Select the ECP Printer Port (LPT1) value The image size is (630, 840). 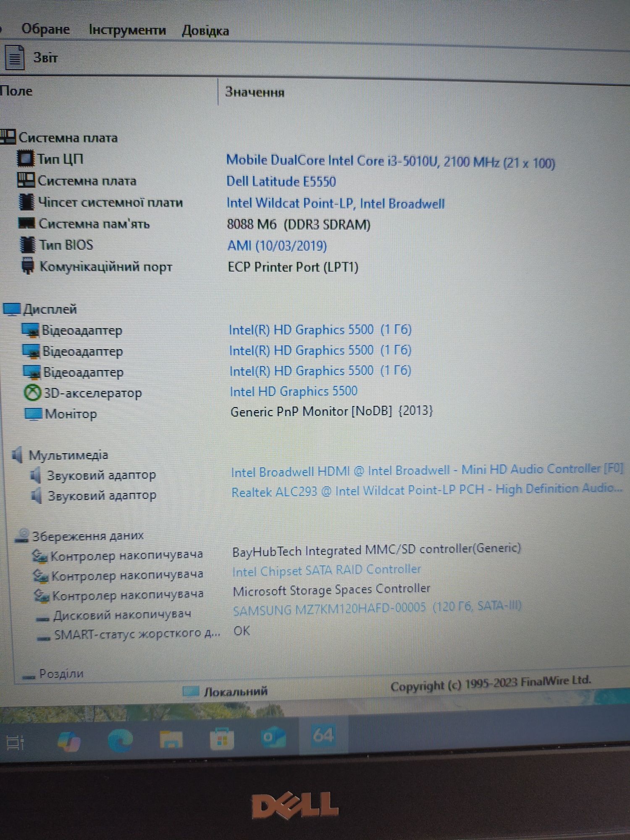click(x=293, y=267)
